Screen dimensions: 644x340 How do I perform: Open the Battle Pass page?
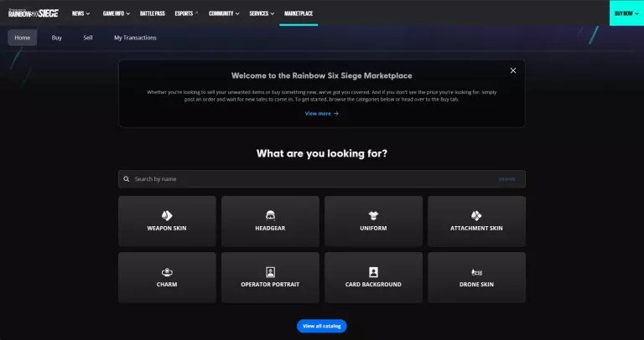[x=153, y=13]
